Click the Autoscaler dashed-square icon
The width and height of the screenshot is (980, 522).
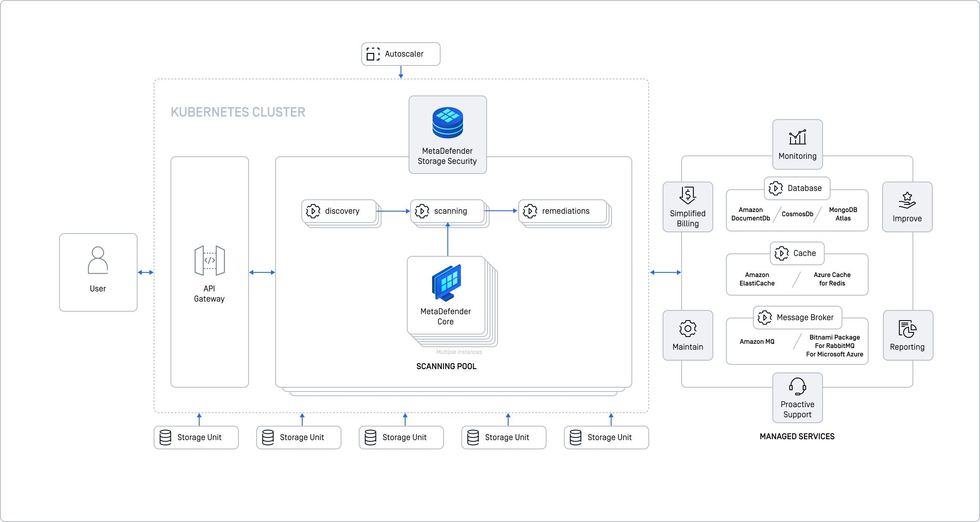(373, 54)
